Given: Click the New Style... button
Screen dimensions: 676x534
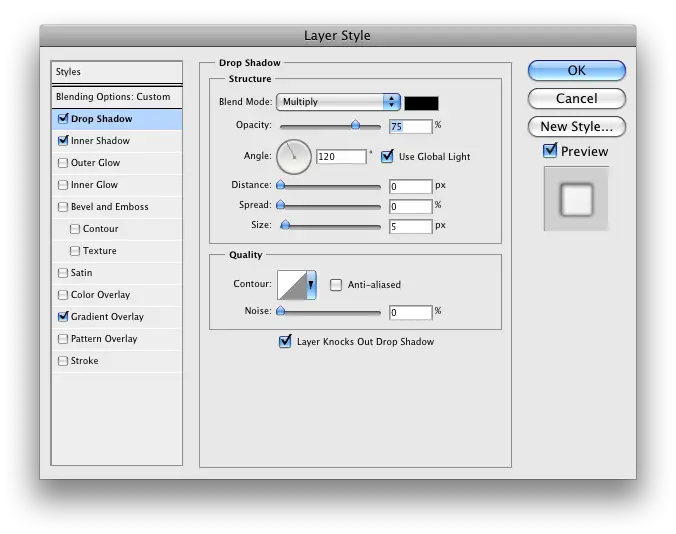Looking at the screenshot, I should (x=576, y=127).
